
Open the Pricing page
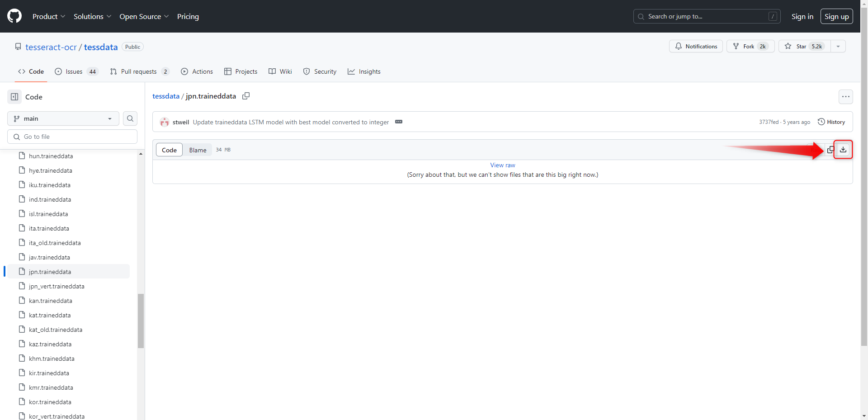tap(188, 16)
